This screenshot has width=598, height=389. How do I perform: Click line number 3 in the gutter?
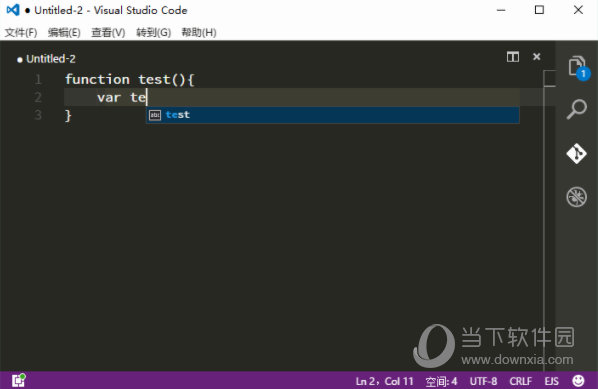[38, 115]
